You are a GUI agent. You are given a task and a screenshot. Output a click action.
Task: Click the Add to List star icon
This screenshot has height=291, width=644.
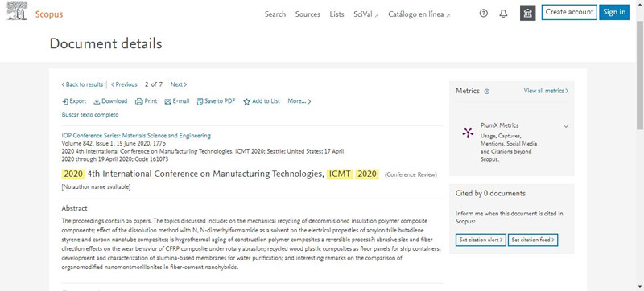tap(246, 101)
